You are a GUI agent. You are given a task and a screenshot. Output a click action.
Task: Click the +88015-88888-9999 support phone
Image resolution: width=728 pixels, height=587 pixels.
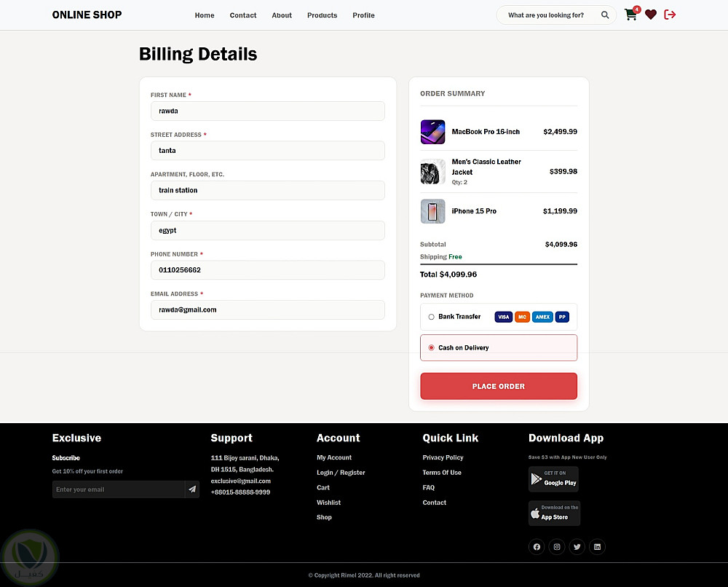(240, 492)
